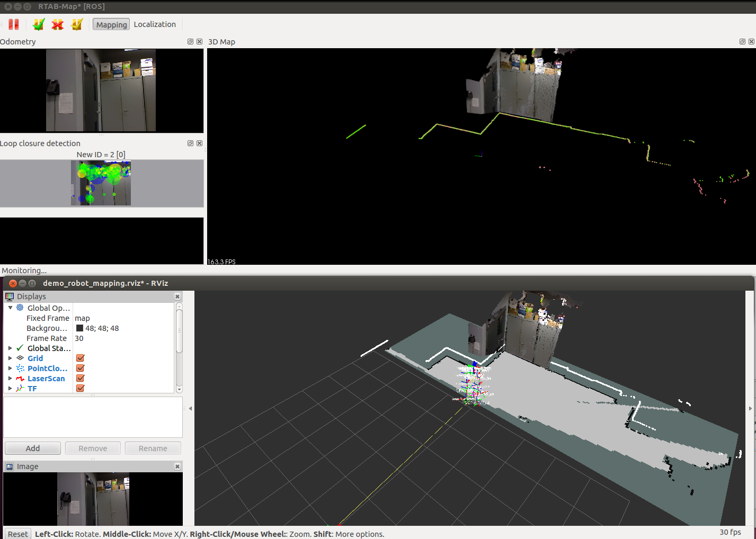Pause the RTAB-Map detection with red pause icon
The image size is (756, 539).
(14, 24)
